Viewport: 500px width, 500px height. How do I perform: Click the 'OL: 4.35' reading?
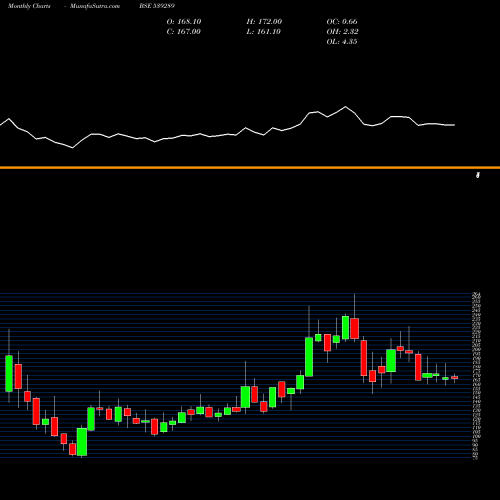342,41
